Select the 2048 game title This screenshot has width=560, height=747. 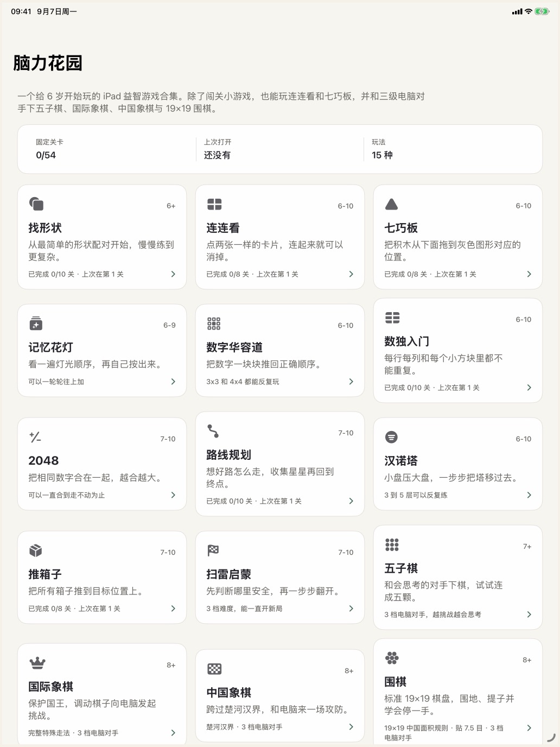[x=43, y=460]
